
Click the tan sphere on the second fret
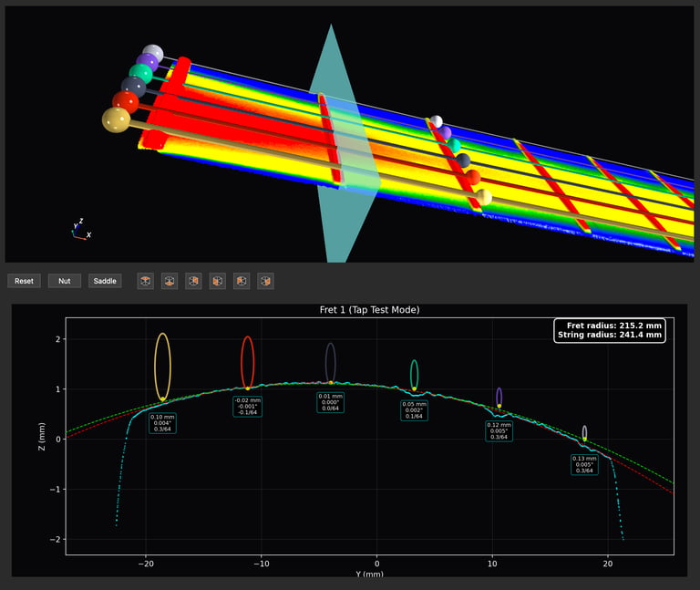pyautogui.click(x=483, y=197)
